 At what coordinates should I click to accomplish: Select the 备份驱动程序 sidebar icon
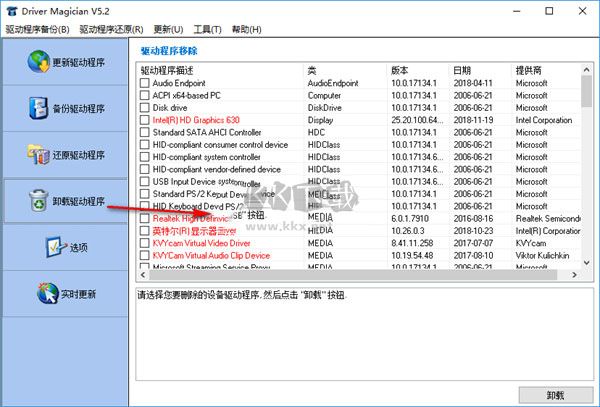coord(39,108)
